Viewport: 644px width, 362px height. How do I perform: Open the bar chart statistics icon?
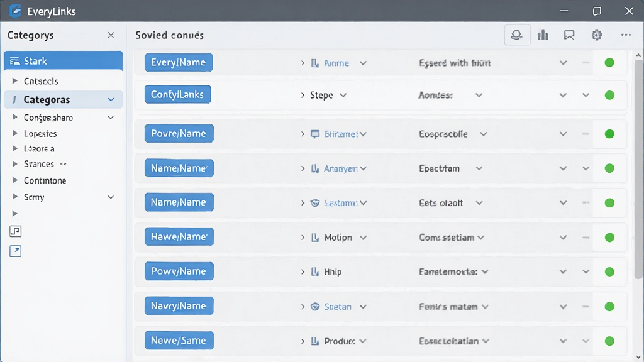pos(543,35)
